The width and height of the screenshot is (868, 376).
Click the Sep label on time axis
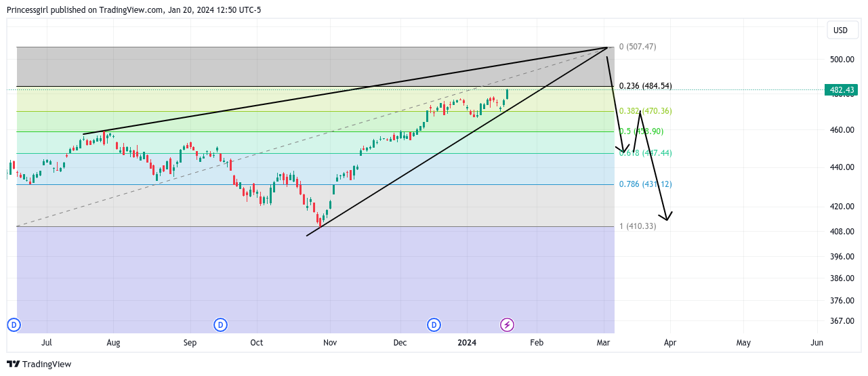pos(190,343)
